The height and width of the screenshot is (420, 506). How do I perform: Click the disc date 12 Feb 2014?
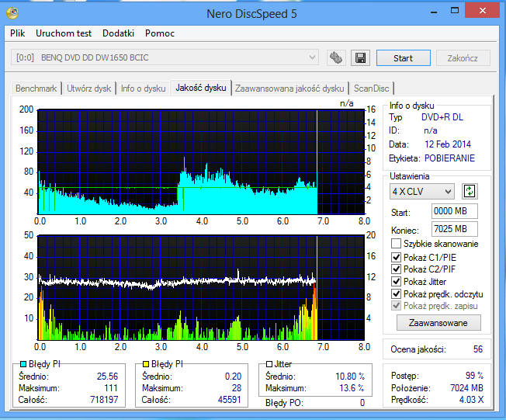click(x=448, y=144)
